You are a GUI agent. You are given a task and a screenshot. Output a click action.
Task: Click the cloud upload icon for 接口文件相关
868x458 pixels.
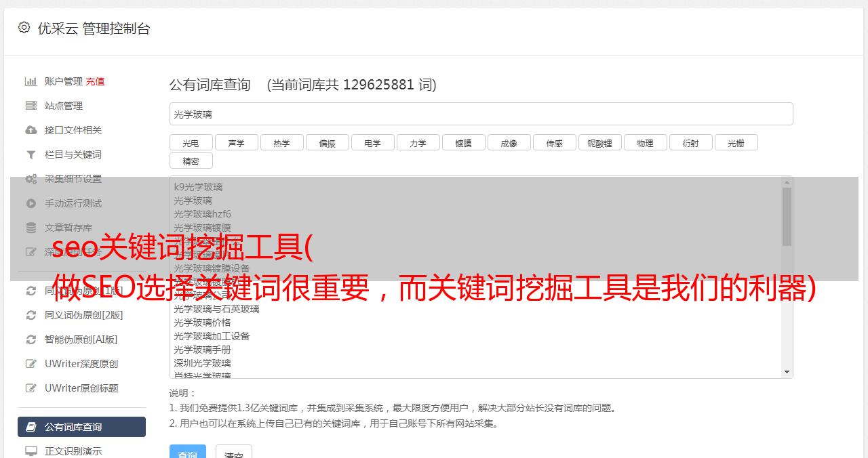click(31, 130)
